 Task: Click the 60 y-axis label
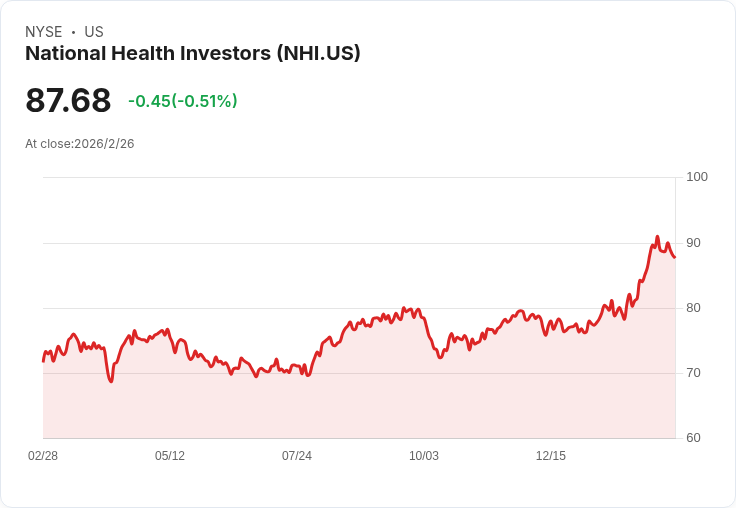point(693,438)
